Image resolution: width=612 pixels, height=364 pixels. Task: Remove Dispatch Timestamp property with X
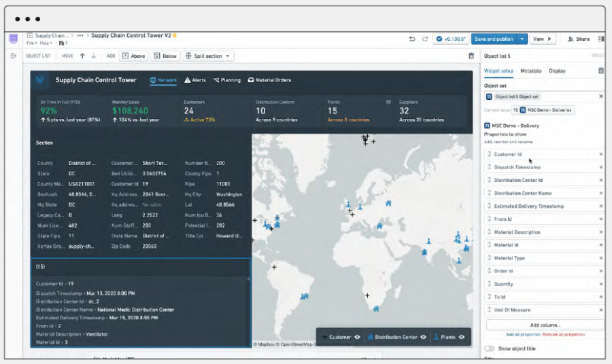(x=601, y=167)
